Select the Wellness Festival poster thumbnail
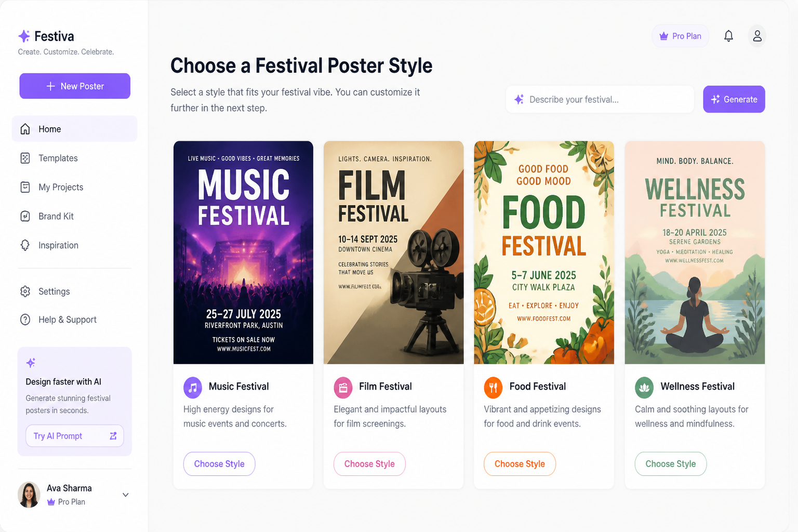This screenshot has width=798, height=532. pyautogui.click(x=695, y=252)
